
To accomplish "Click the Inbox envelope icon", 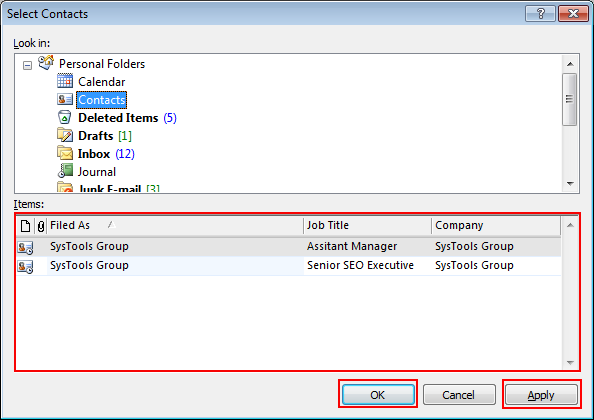I will [65, 153].
